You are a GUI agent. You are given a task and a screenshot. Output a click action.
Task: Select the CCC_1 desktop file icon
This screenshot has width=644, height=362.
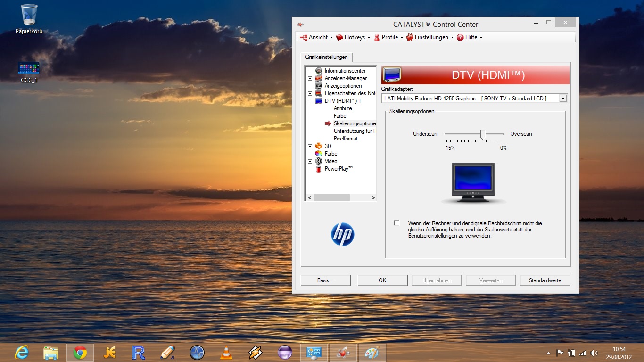[29, 72]
